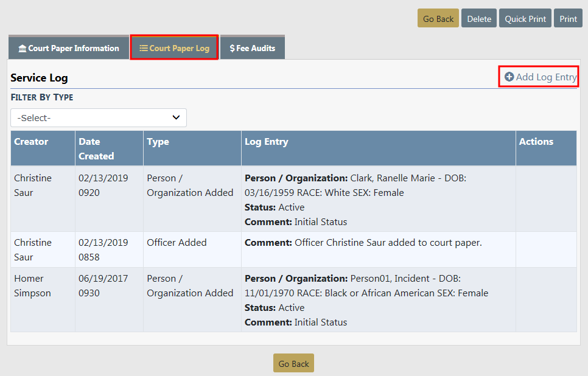Select the Officer Added type cell
The width and height of the screenshot is (588, 376).
177,243
